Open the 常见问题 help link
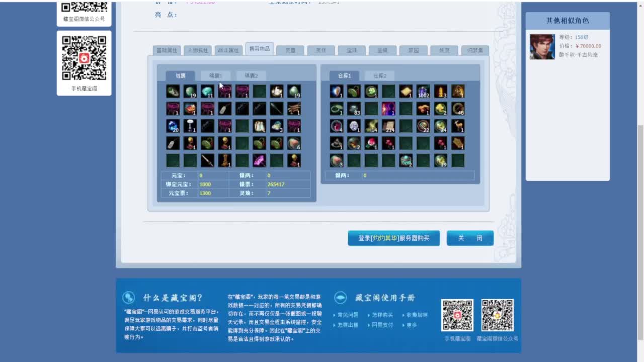 (x=348, y=315)
